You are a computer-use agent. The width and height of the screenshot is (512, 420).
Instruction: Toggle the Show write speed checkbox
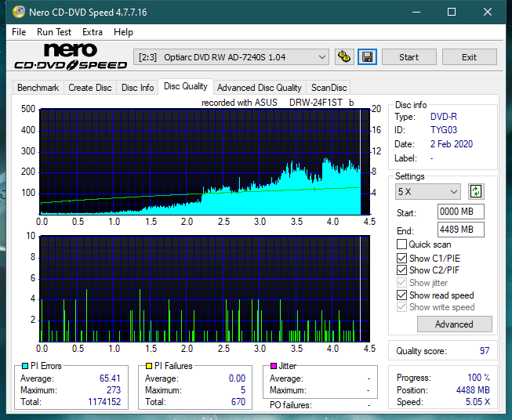(401, 307)
